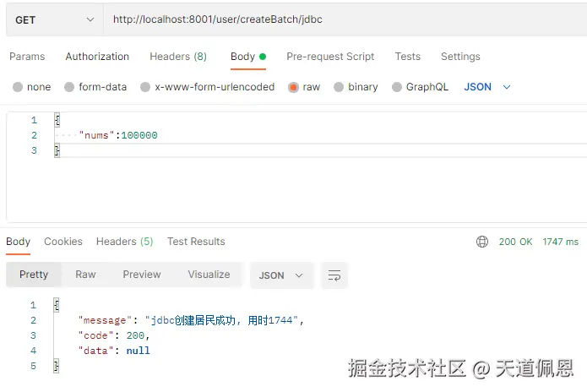
Task: Switch to Raw response view
Action: [x=85, y=275]
